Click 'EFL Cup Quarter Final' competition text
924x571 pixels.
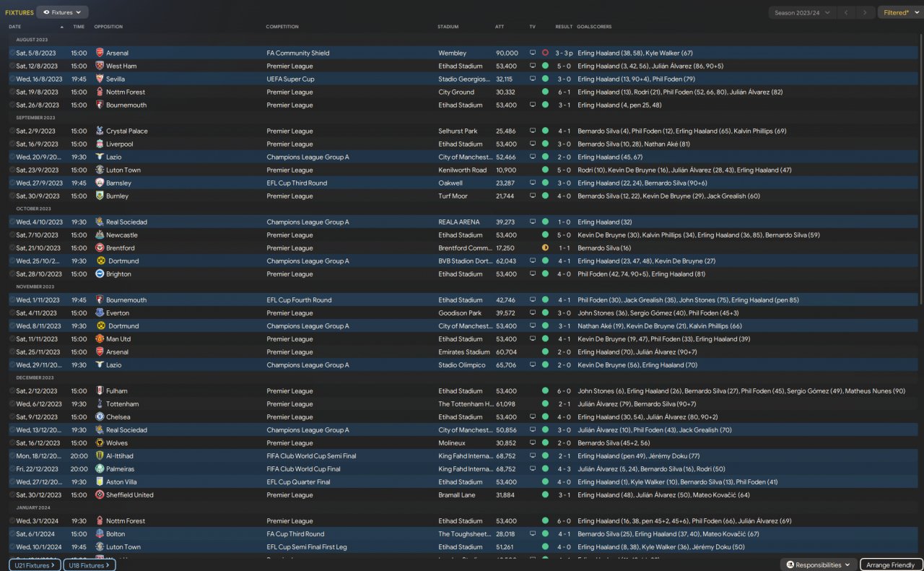(x=298, y=481)
